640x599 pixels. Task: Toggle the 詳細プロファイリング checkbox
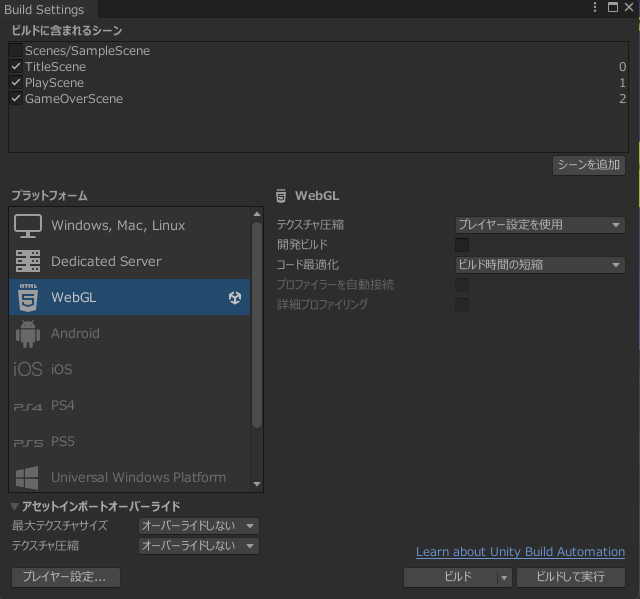coord(462,305)
